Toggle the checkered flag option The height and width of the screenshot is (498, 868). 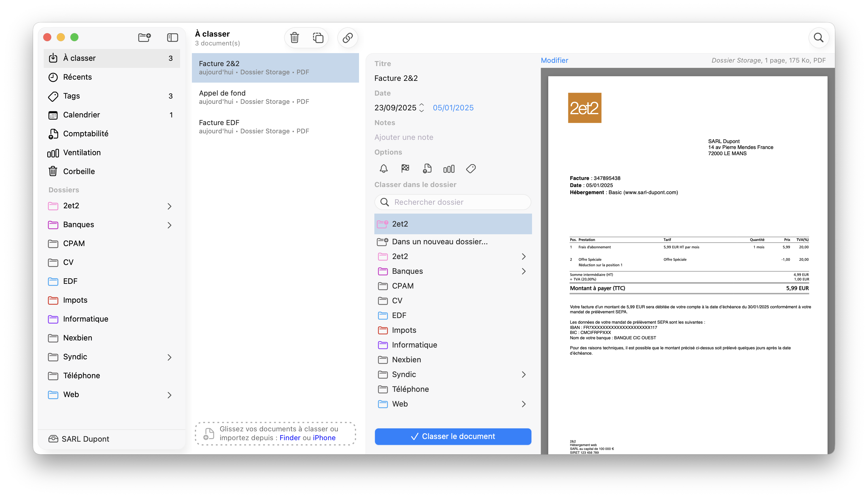pyautogui.click(x=405, y=169)
